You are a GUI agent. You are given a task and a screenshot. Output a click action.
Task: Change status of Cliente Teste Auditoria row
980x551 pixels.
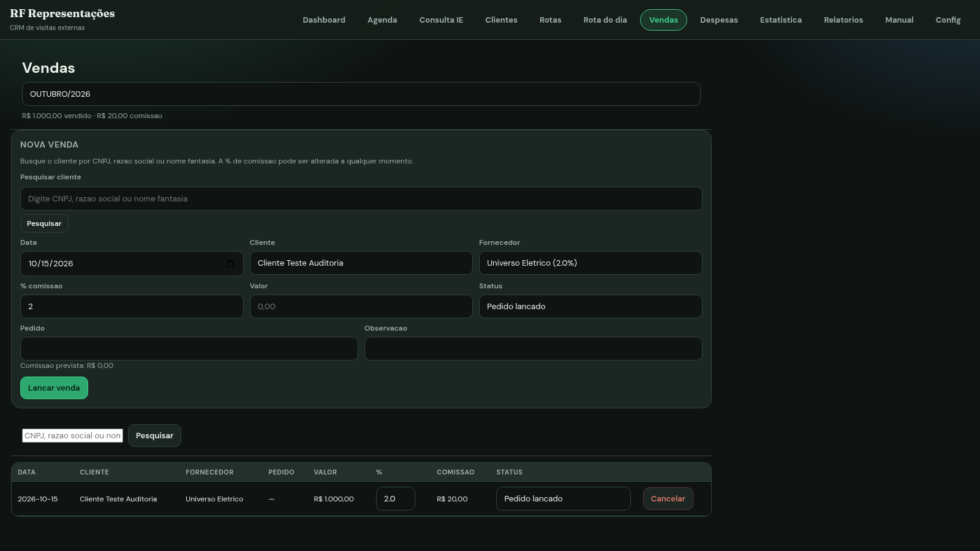click(563, 499)
